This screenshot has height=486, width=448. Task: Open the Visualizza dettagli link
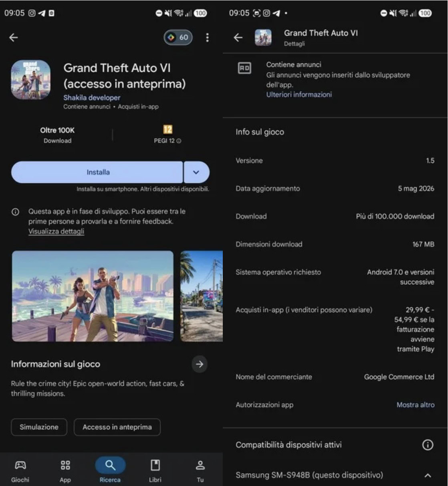point(56,231)
